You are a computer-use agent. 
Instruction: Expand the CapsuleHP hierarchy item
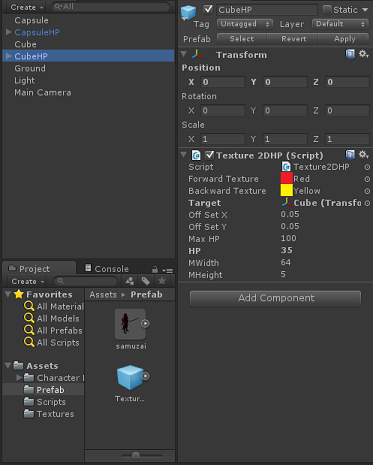tap(9, 32)
